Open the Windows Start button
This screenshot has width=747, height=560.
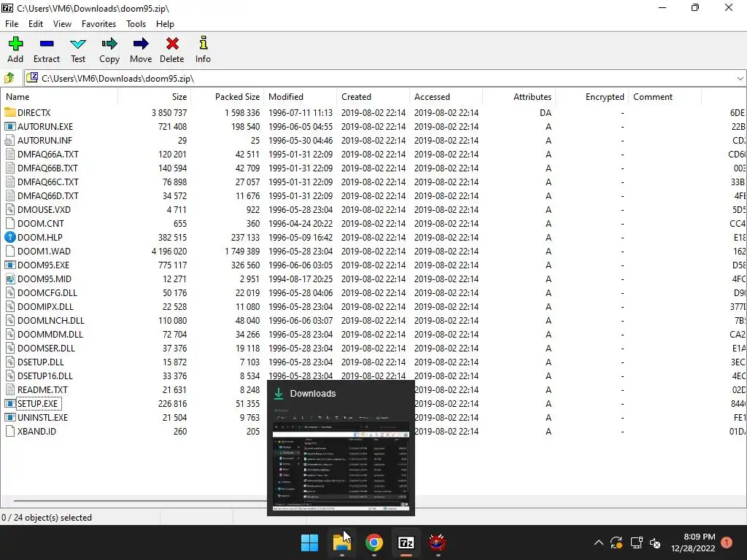point(309,542)
